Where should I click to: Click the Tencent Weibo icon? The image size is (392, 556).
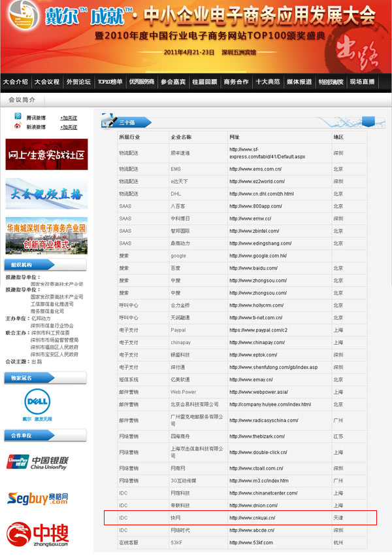coord(18,116)
